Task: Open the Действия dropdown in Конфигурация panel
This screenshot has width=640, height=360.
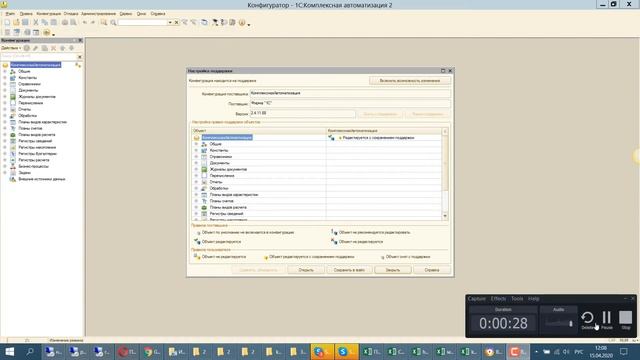Action: (x=11, y=48)
